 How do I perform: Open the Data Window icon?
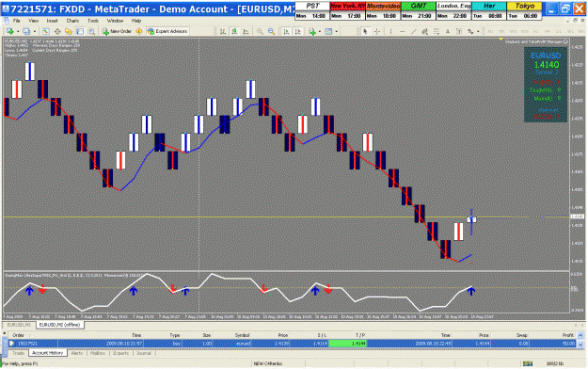click(x=57, y=31)
